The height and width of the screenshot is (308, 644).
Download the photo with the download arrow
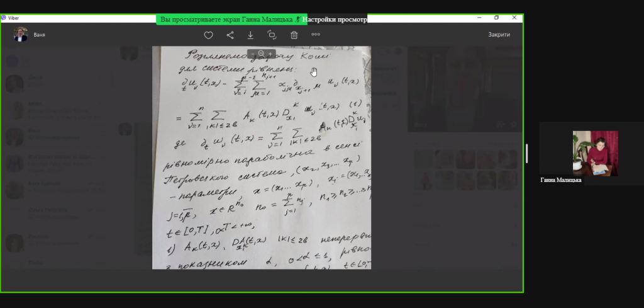coord(251,35)
